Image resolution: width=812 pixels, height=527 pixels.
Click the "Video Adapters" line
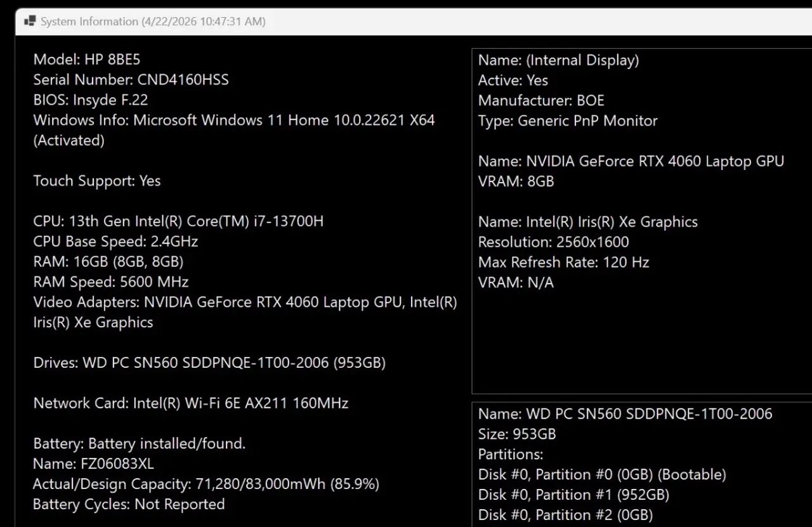[246, 303]
